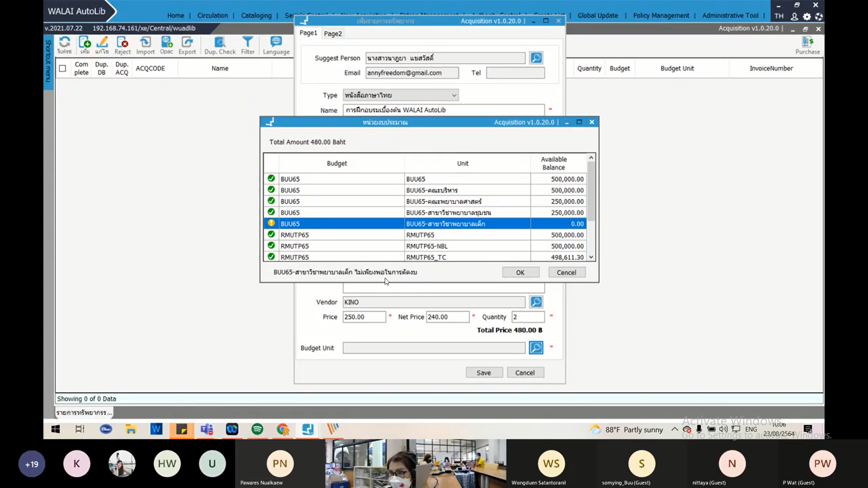The height and width of the screenshot is (488, 868).
Task: Click search icon next to Suggest Person
Action: coord(536,58)
